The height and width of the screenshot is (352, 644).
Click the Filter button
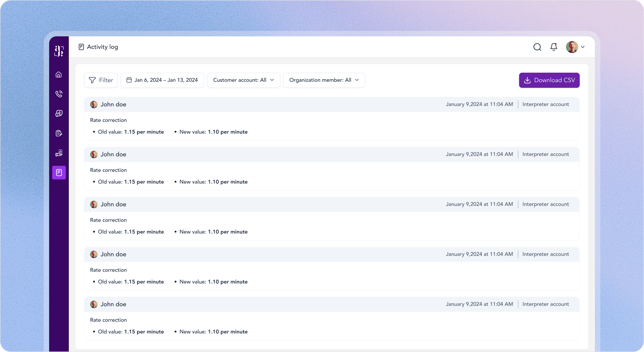coord(101,80)
